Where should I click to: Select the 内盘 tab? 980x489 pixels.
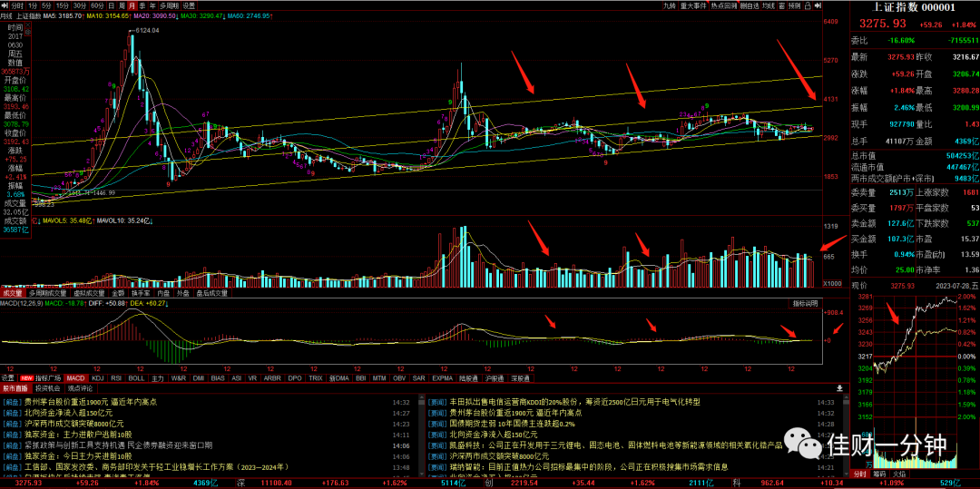[x=163, y=292]
